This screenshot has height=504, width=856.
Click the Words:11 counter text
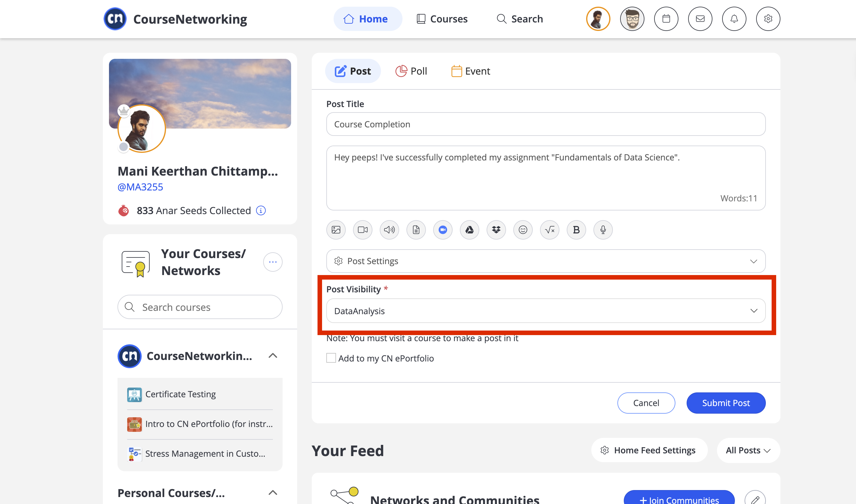click(x=739, y=198)
